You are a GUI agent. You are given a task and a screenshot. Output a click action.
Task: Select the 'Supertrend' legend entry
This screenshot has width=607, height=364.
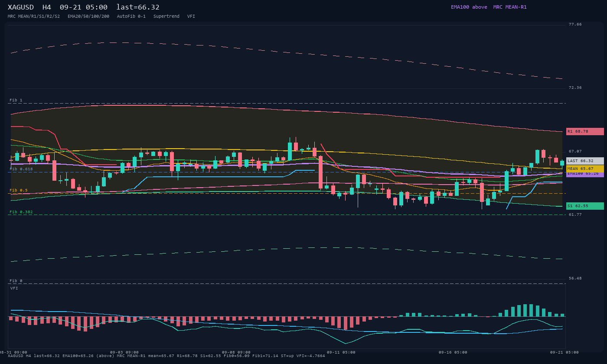tap(166, 16)
